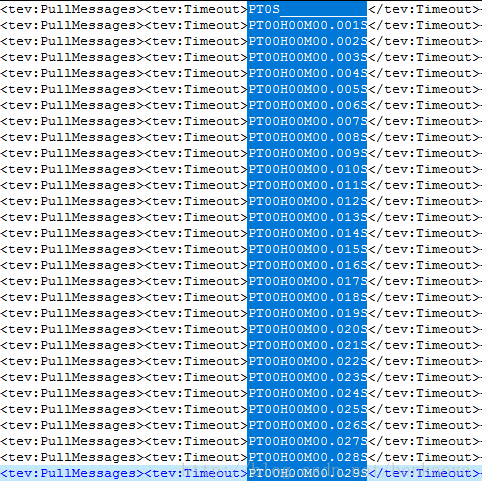The image size is (482, 490).
Task: Select the line with PT00H00M00.005S
Action: point(241,89)
